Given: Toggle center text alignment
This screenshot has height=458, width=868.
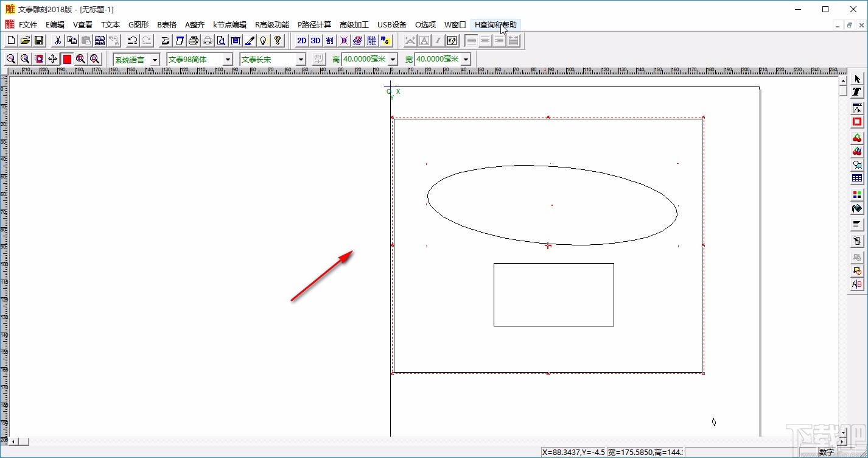Looking at the screenshot, I should tap(486, 41).
